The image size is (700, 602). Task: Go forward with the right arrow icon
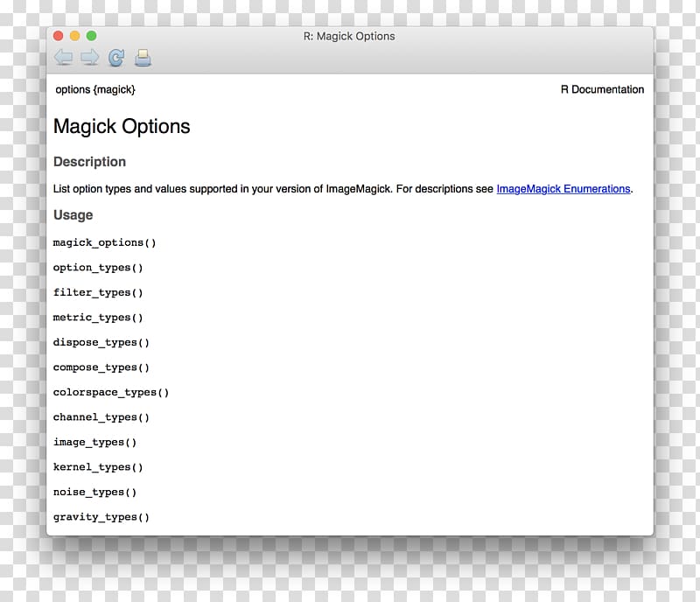click(90, 58)
